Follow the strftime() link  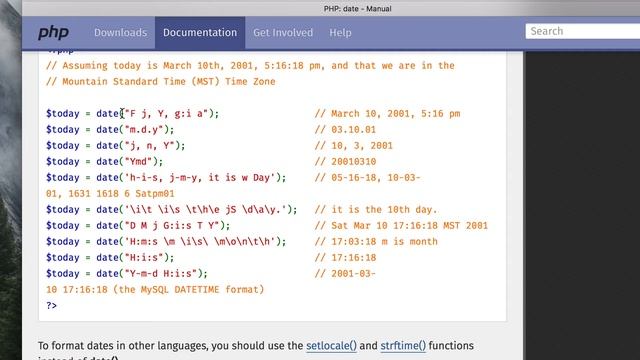(403, 346)
